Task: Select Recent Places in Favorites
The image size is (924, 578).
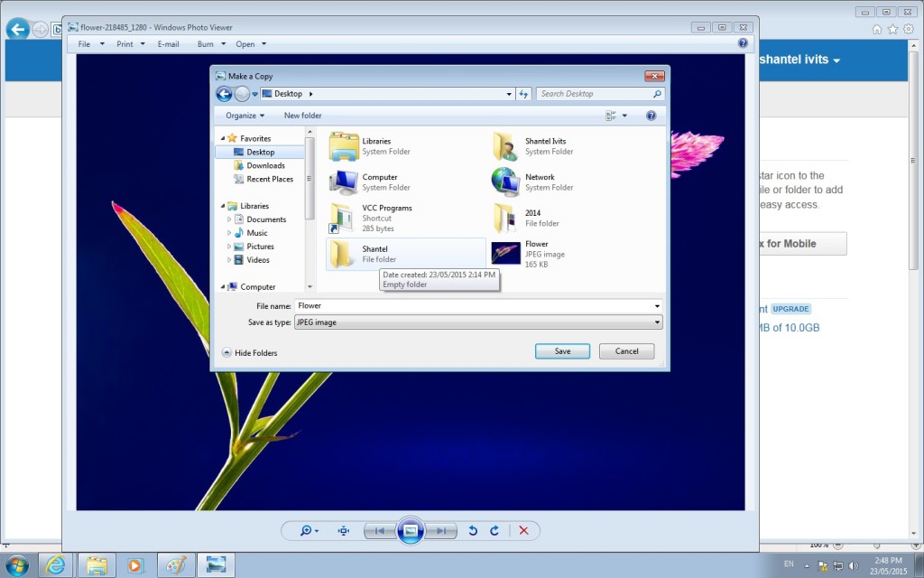Action: coord(264,180)
